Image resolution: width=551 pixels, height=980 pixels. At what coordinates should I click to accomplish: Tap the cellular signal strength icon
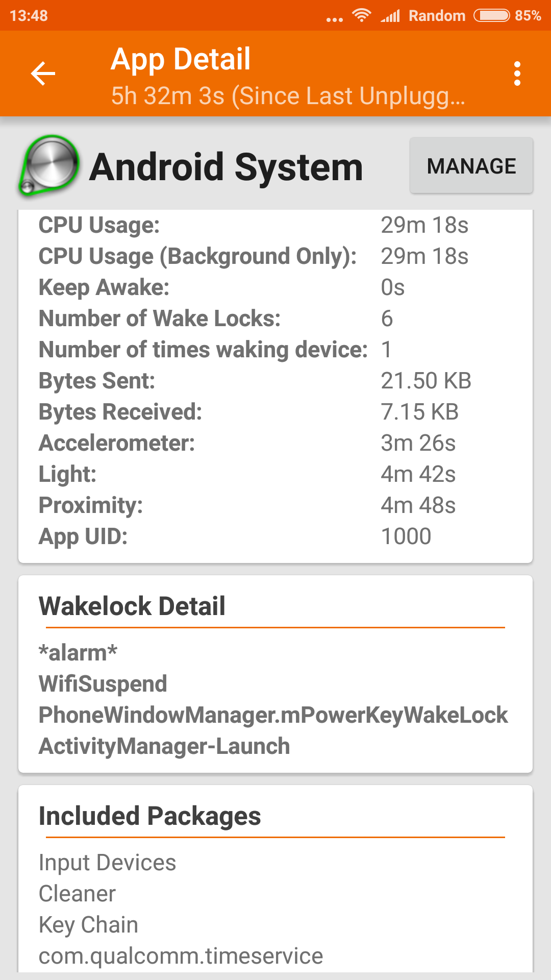tap(391, 16)
